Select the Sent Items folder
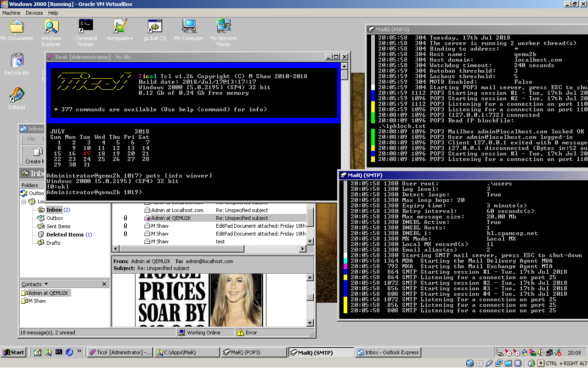This screenshot has width=588, height=368. pyautogui.click(x=54, y=226)
